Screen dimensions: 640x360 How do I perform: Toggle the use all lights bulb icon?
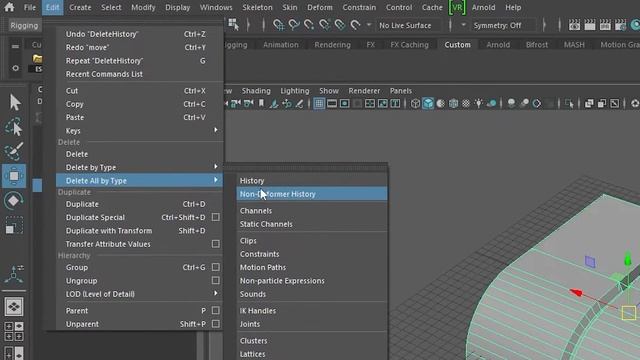478,104
